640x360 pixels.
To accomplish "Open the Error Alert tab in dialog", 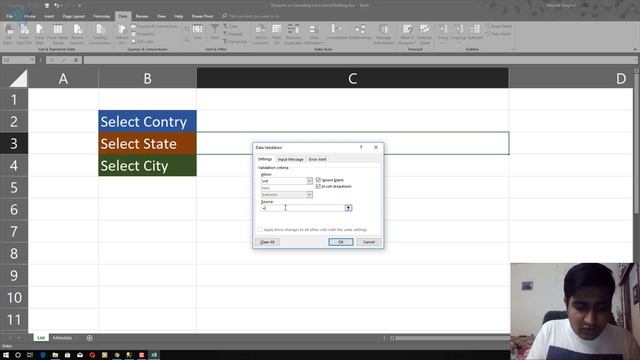I will click(318, 159).
